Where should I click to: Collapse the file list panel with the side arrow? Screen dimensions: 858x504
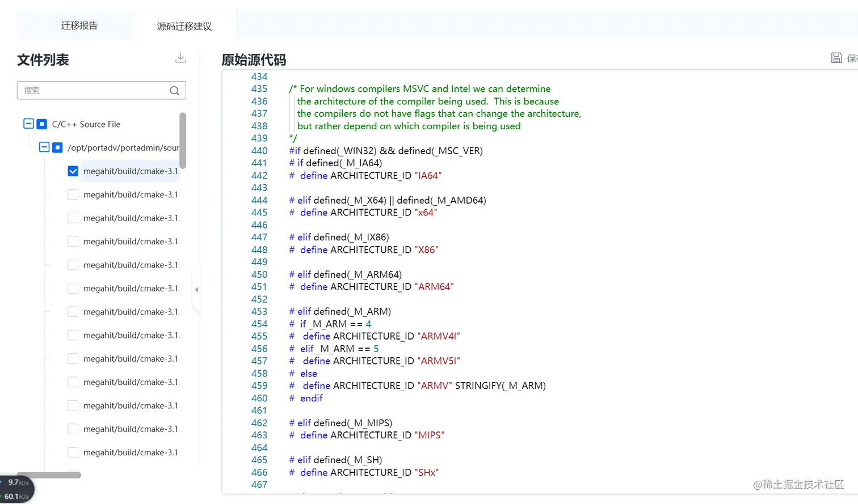pyautogui.click(x=196, y=290)
